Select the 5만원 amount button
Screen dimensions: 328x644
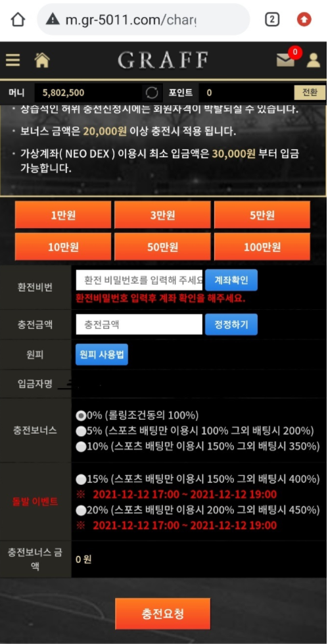(x=262, y=215)
